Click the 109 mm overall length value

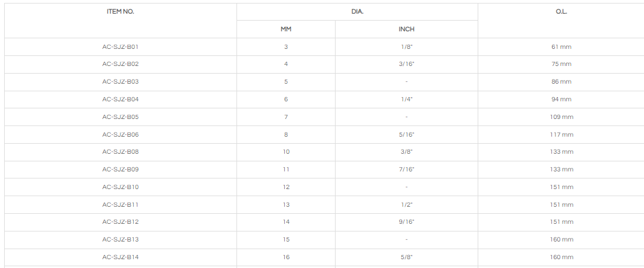click(x=561, y=117)
